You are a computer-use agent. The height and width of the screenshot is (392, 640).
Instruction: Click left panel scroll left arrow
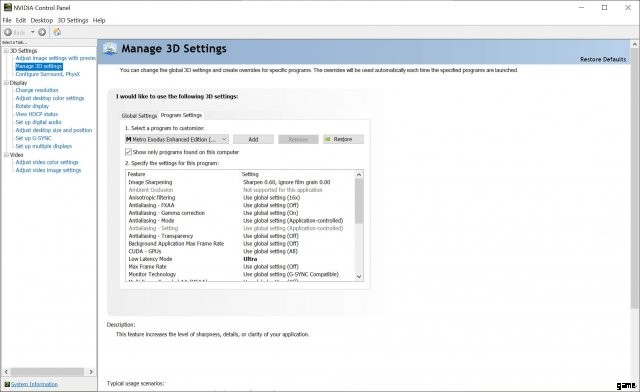[x=6, y=372]
